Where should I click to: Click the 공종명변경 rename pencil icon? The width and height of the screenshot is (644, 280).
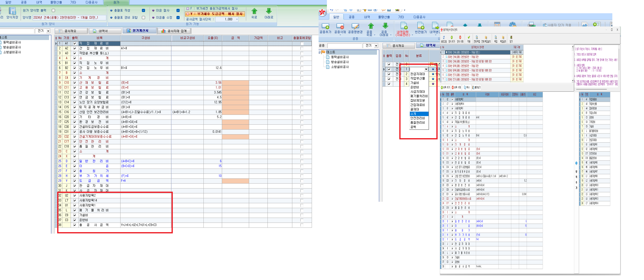click(355, 26)
